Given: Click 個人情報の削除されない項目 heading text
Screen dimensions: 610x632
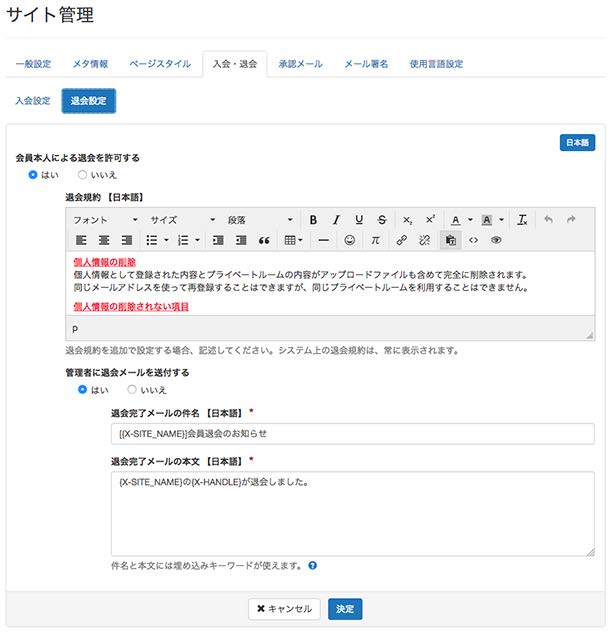Looking at the screenshot, I should tap(131, 307).
